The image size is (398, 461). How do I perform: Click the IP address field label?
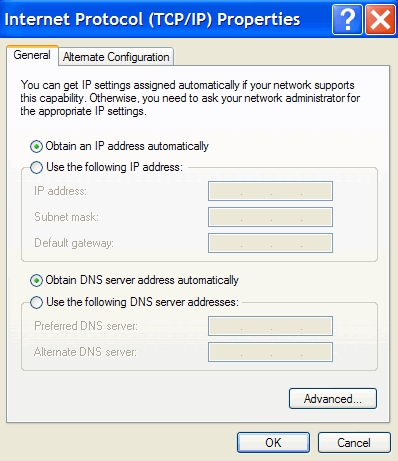60,191
